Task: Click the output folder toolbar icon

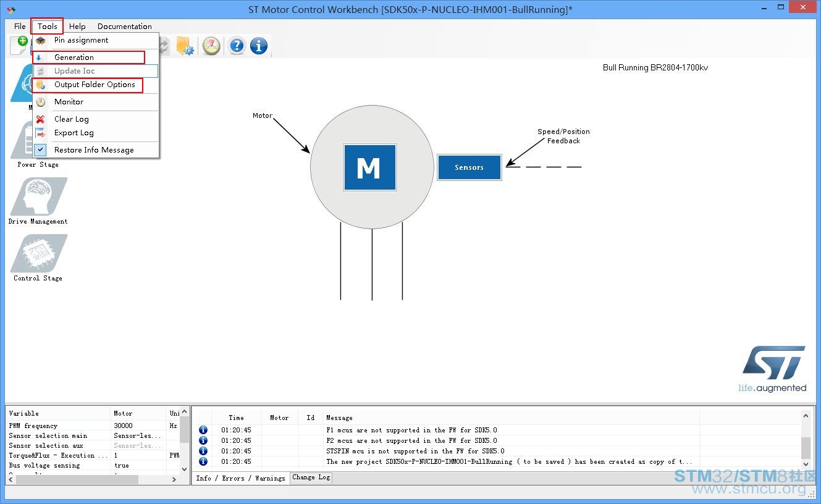Action: (185, 45)
